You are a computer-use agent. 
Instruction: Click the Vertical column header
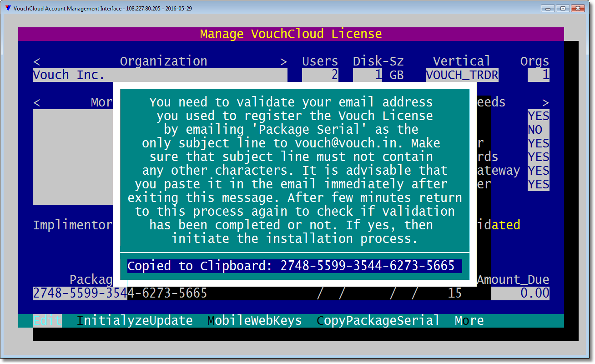click(462, 61)
